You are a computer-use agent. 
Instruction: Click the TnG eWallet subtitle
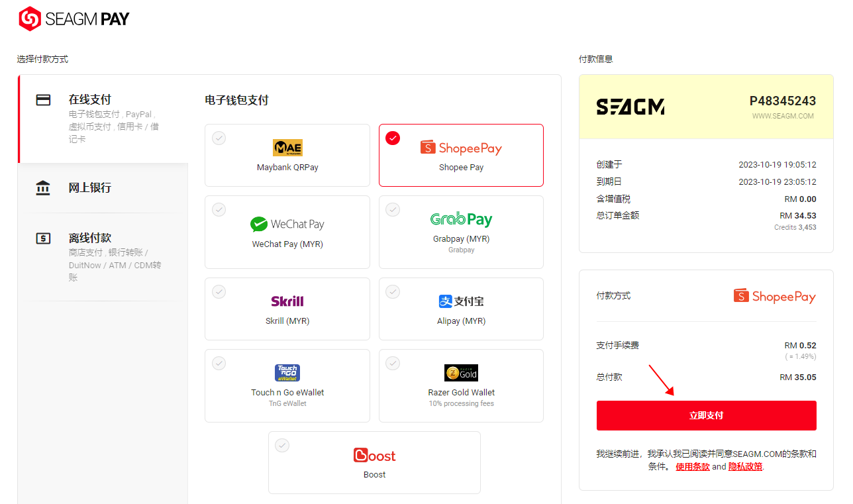pyautogui.click(x=287, y=403)
